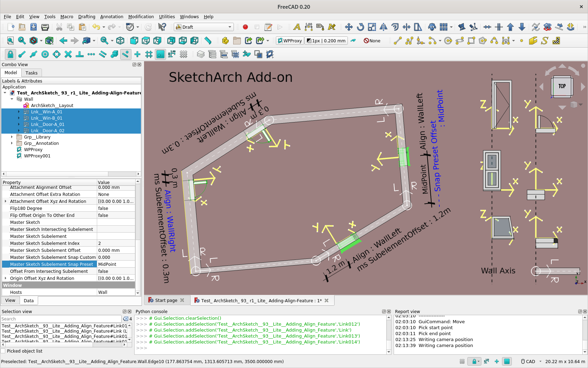The image size is (588, 368).
Task: Select the Draft Hatch tool
Action: (556, 41)
